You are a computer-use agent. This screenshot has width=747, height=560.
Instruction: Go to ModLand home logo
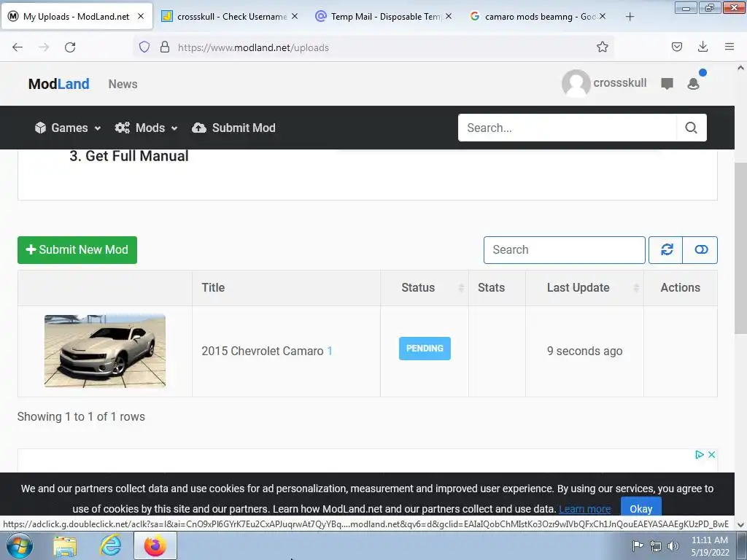pyautogui.click(x=58, y=84)
